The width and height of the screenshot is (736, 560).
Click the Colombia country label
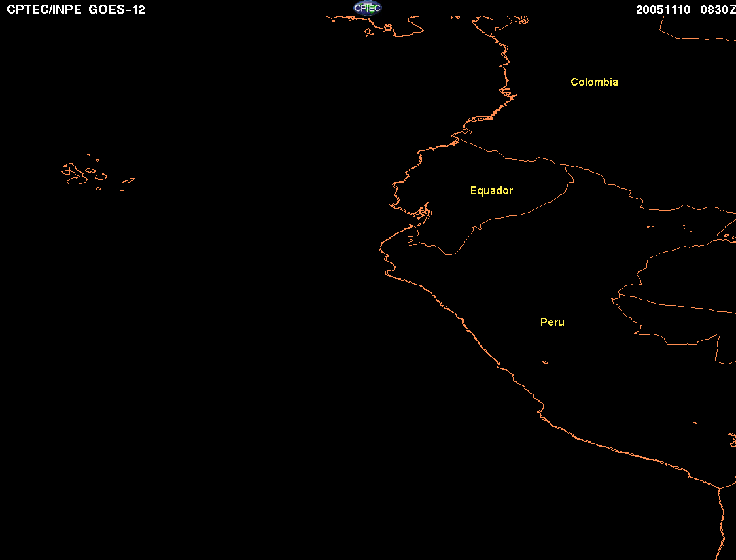pos(594,82)
